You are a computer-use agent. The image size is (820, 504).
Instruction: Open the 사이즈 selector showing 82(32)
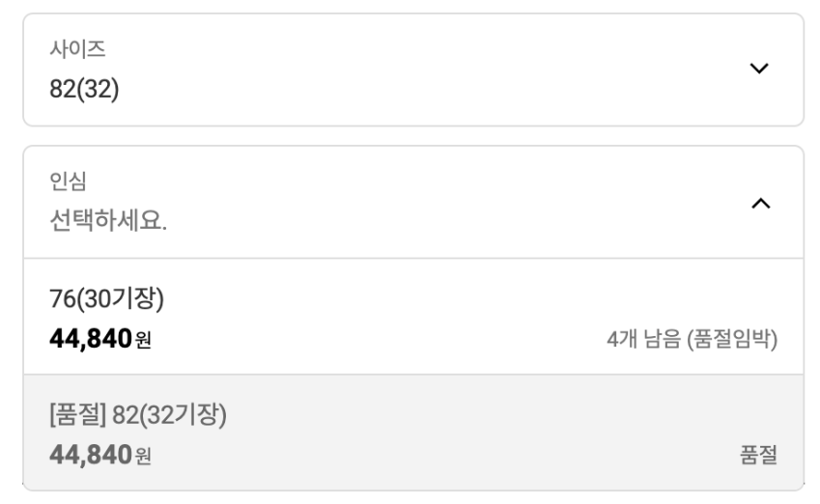(412, 70)
